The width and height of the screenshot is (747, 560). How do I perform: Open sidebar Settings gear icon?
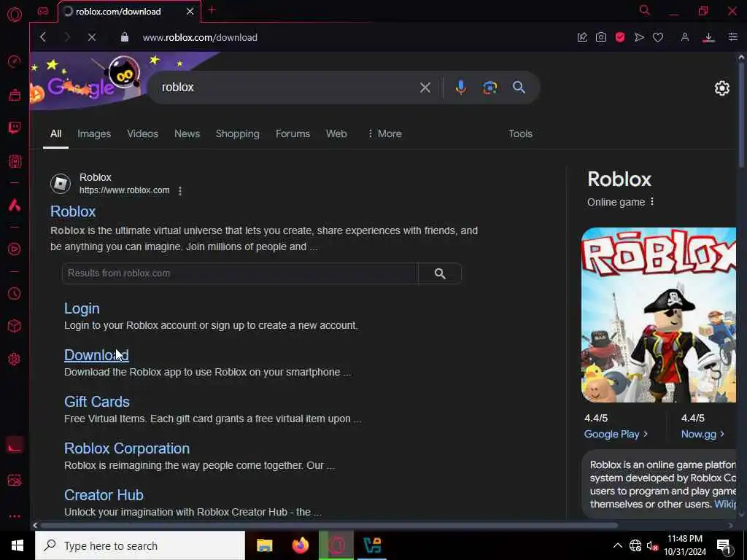click(x=15, y=359)
